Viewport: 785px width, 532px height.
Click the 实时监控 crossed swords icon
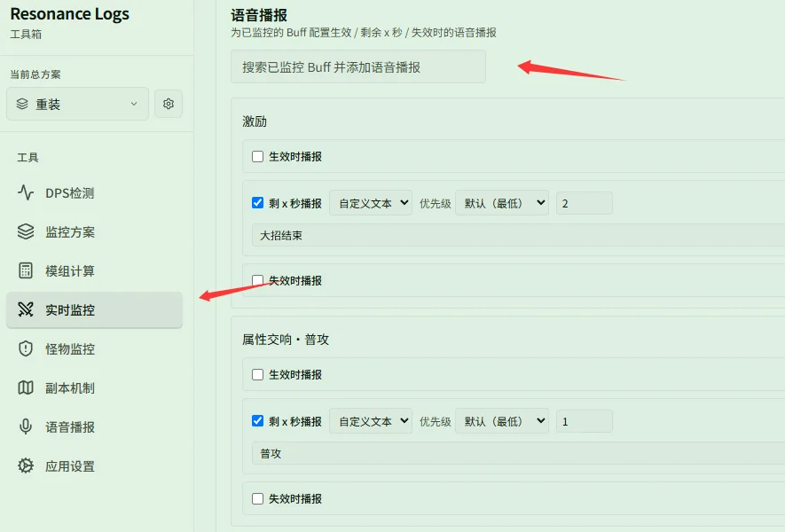(26, 309)
